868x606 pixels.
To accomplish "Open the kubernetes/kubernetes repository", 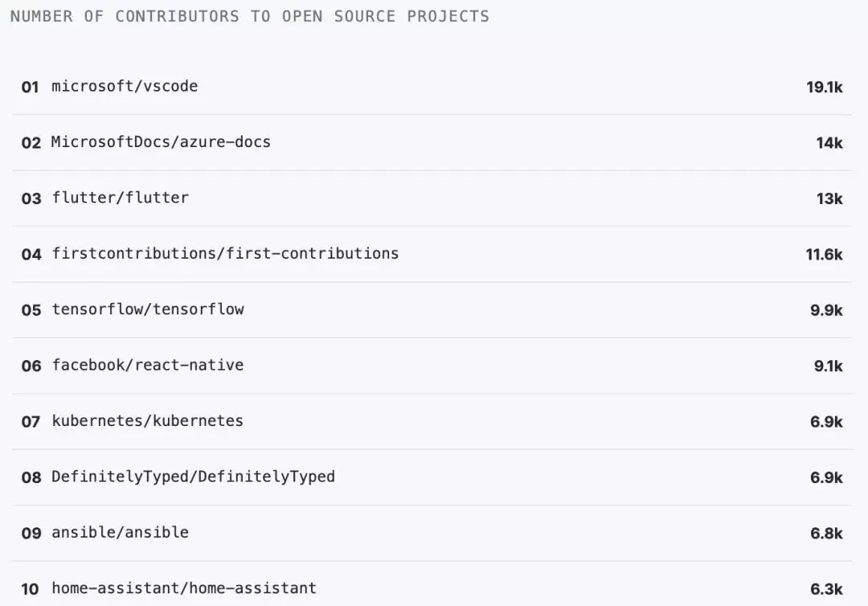I will [x=148, y=421].
